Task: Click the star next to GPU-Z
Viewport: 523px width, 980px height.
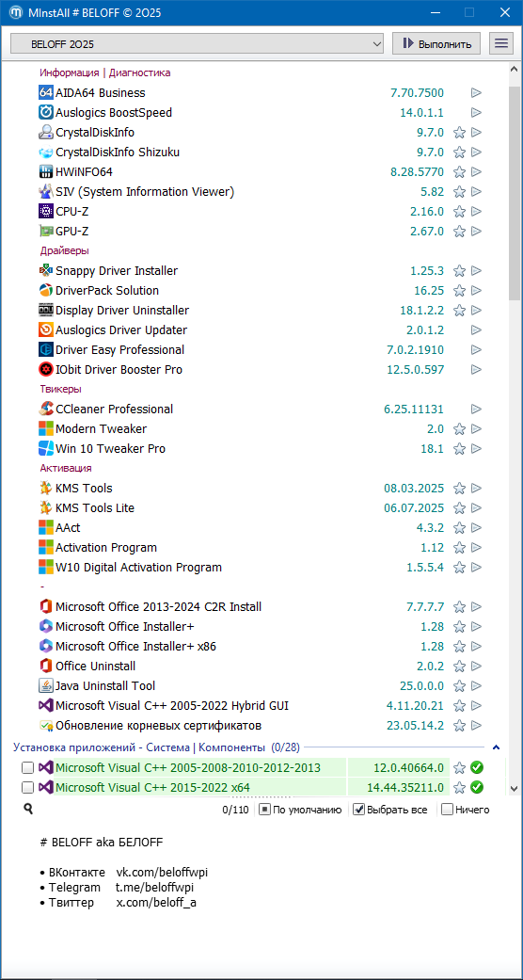Action: (x=459, y=232)
